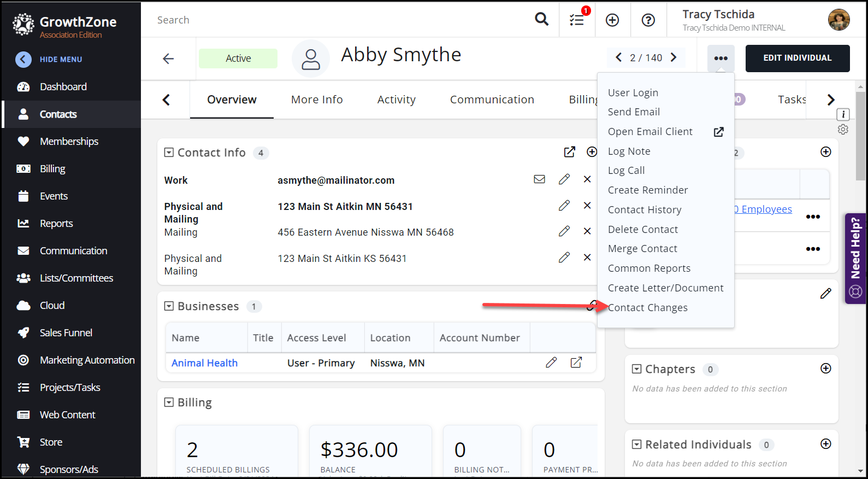Click pencil icon for 456 Eastern Avenue address
The height and width of the screenshot is (479, 868).
pyautogui.click(x=564, y=231)
